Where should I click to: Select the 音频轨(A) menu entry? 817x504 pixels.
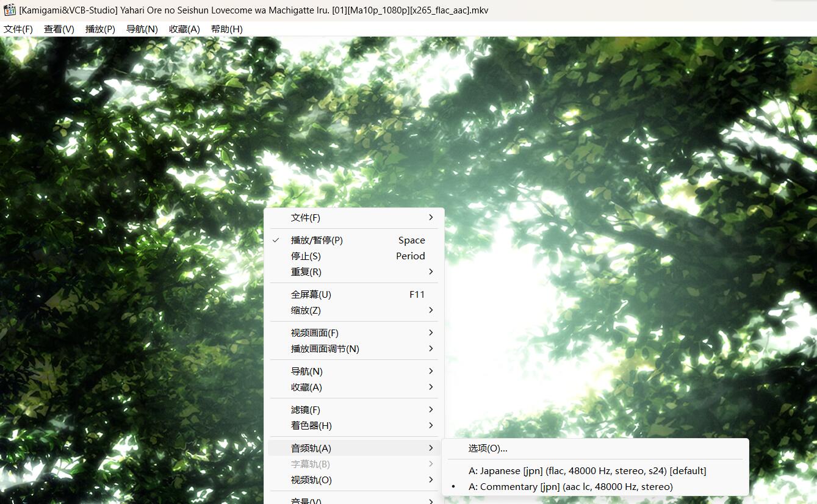click(354, 448)
